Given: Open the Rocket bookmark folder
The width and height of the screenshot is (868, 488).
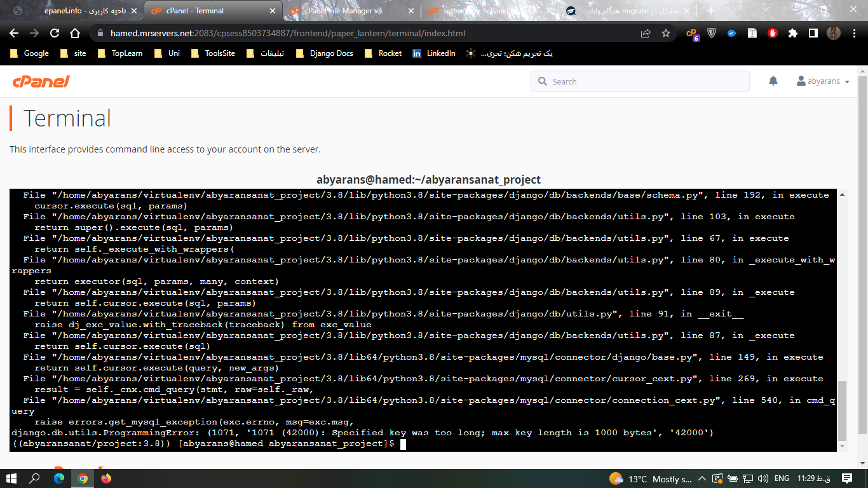Looking at the screenshot, I should pos(383,53).
